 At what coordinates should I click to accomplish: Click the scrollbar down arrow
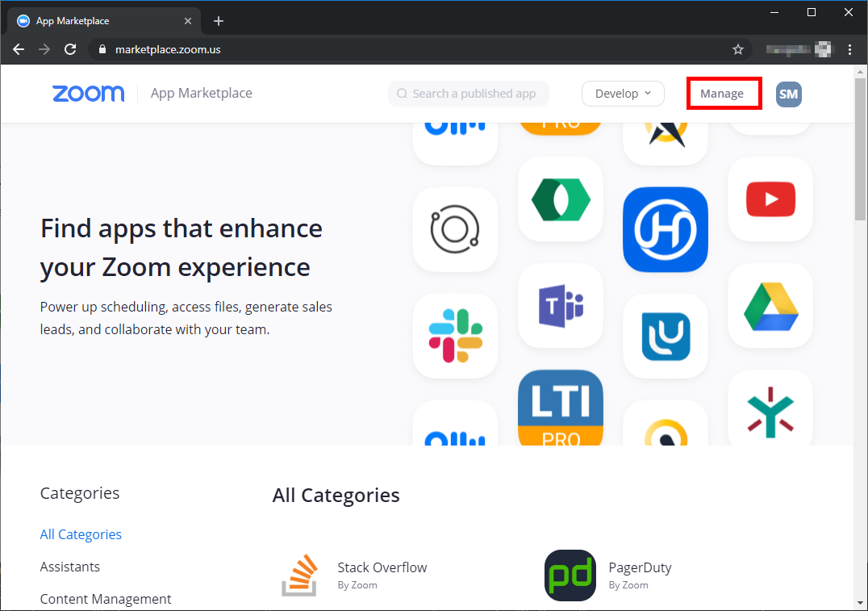tap(860, 603)
